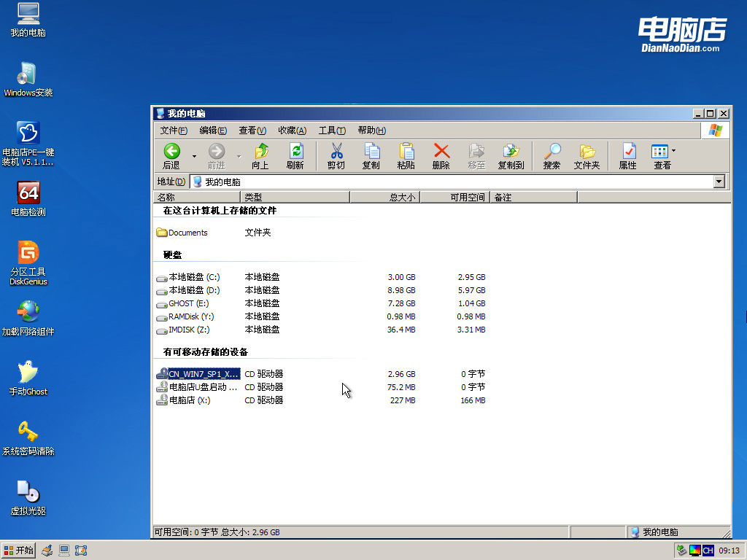Expand the 地址 address bar dropdown

tap(719, 181)
